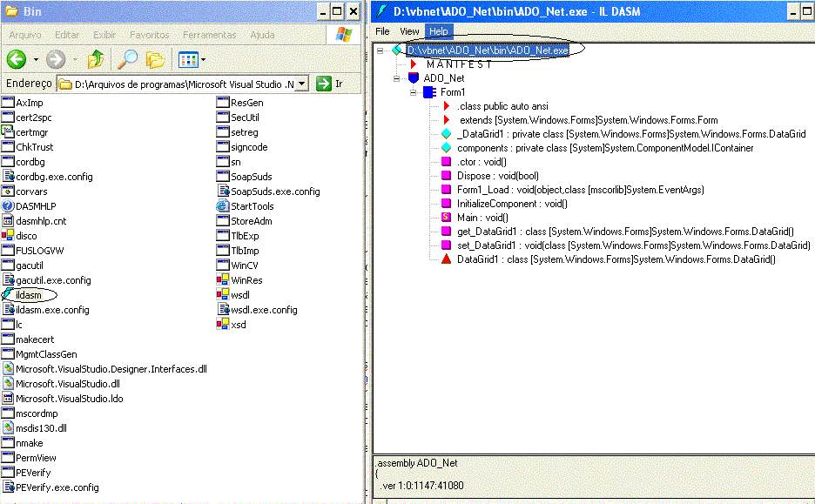Screen dimensions: 815x504
Task: Click the Forward arrow in Bin window
Action: [56, 59]
